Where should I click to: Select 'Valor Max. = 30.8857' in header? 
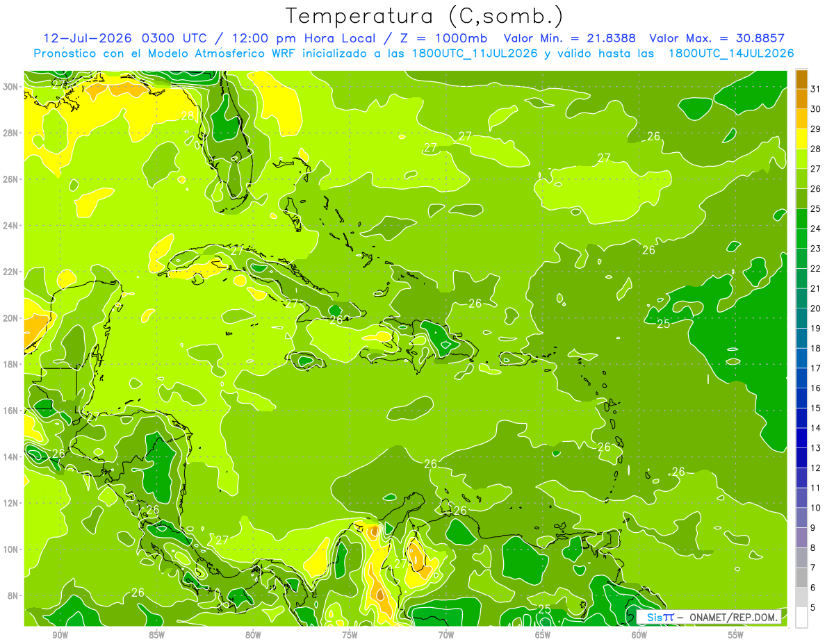(717, 38)
